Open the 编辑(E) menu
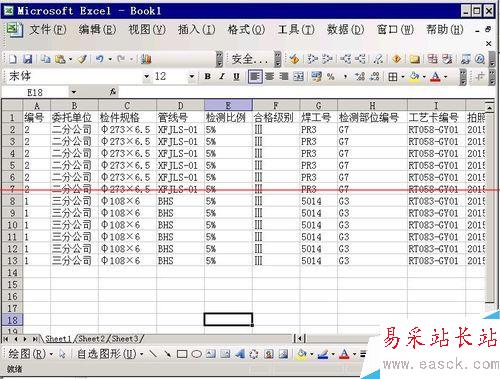 point(97,30)
